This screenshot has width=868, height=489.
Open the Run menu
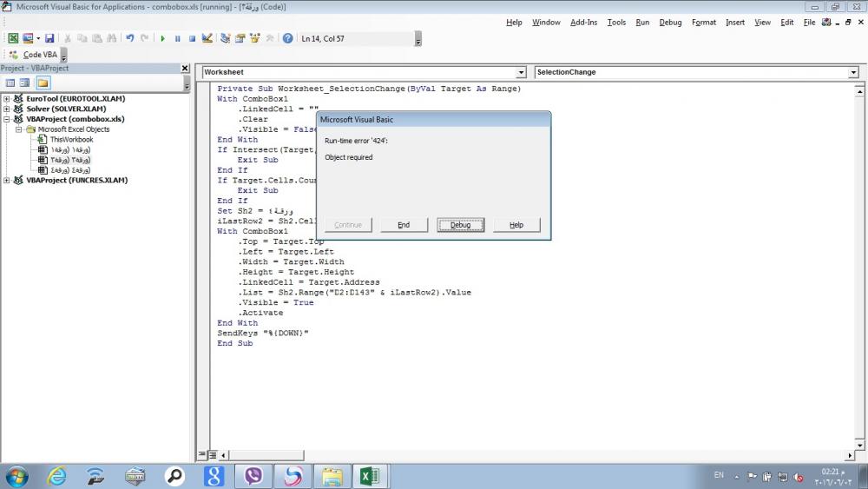(x=642, y=23)
